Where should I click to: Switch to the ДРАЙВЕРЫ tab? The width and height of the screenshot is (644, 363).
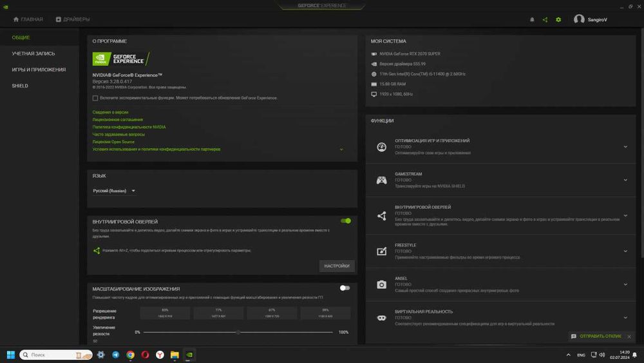tap(73, 19)
